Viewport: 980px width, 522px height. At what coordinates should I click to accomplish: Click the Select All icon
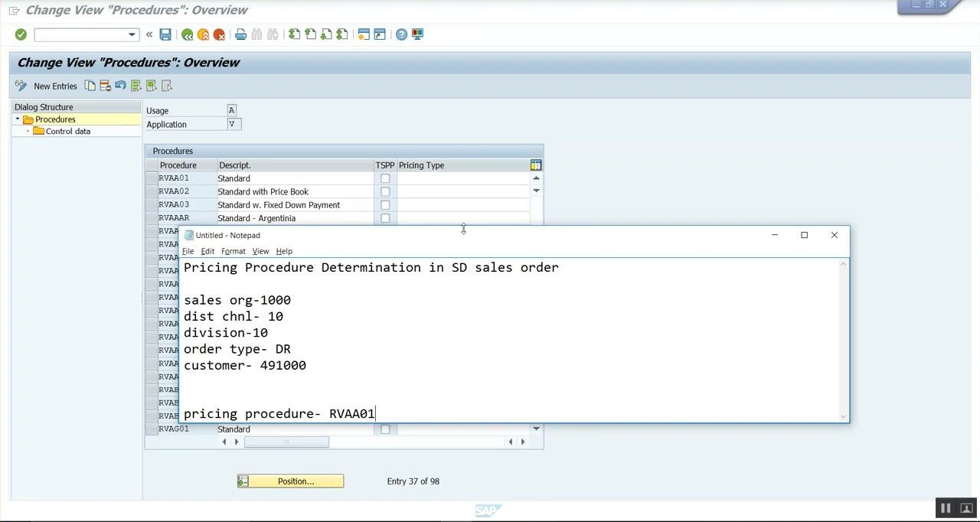point(136,86)
